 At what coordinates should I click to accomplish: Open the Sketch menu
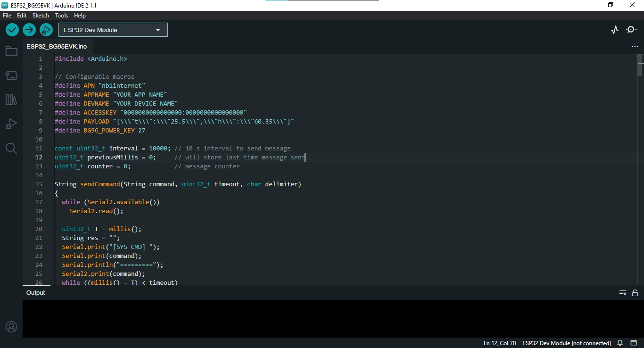41,16
